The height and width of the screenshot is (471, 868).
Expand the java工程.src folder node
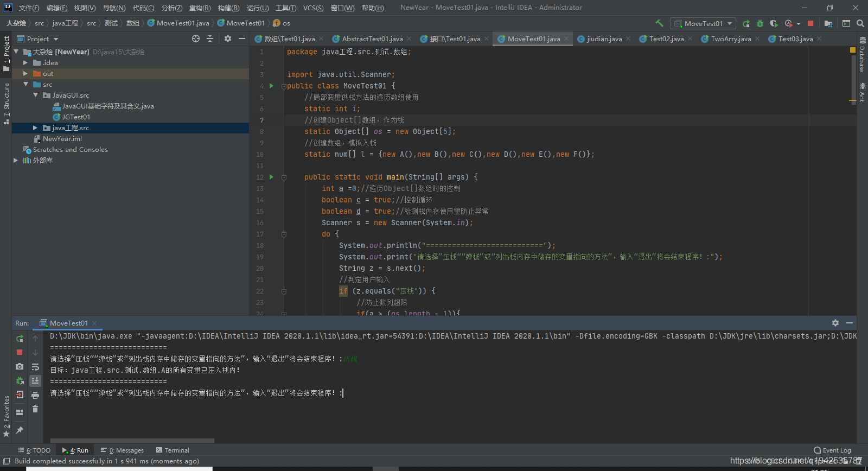point(35,128)
